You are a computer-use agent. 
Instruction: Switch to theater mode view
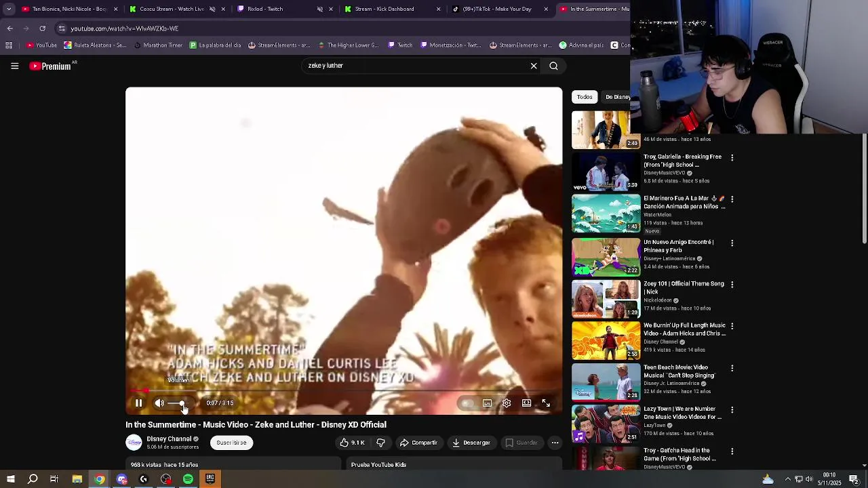tap(526, 403)
